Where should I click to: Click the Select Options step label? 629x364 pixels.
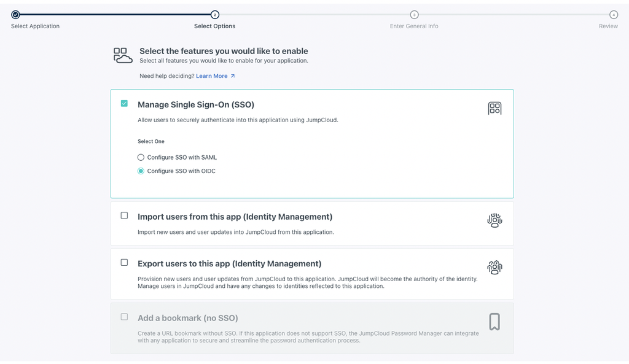coord(214,26)
